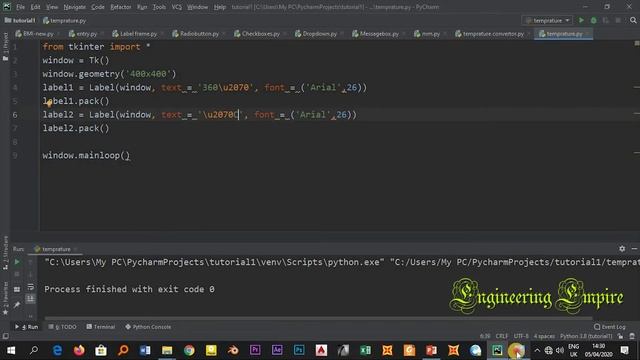
Task: Open Excel from the taskbar
Action: tap(365, 350)
